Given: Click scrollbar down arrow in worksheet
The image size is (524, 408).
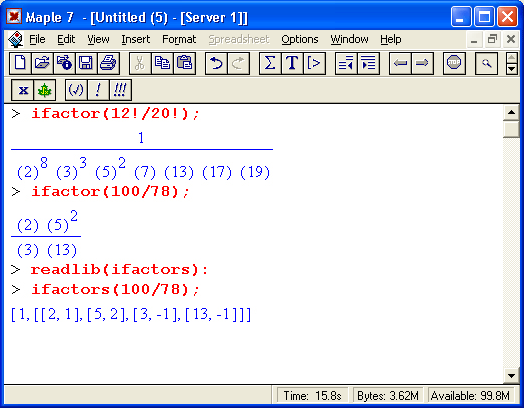Looking at the screenshot, I should pos(511,376).
